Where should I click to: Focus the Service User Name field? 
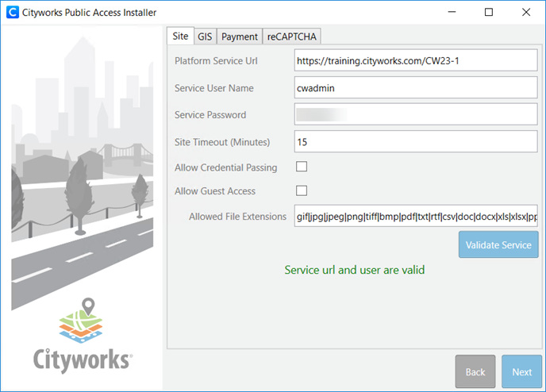click(415, 88)
